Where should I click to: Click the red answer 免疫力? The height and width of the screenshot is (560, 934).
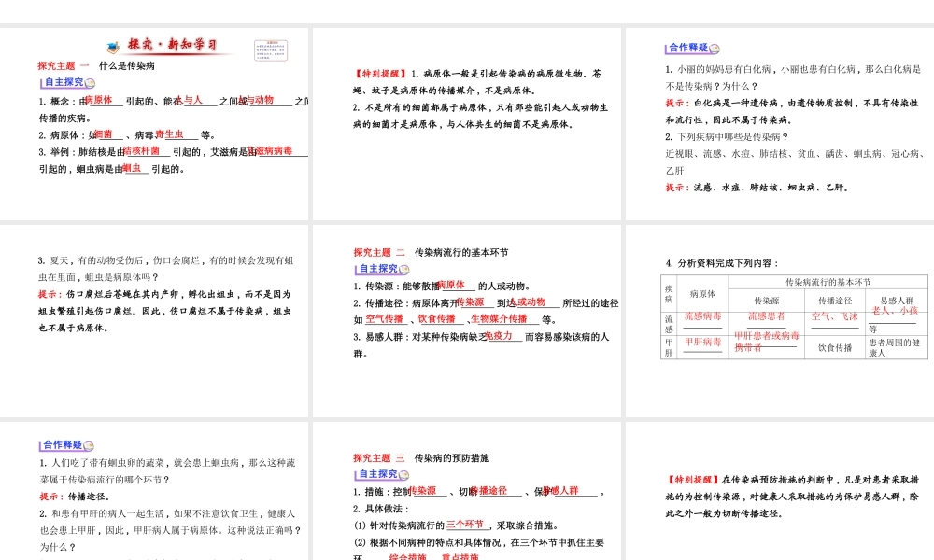[x=499, y=336]
